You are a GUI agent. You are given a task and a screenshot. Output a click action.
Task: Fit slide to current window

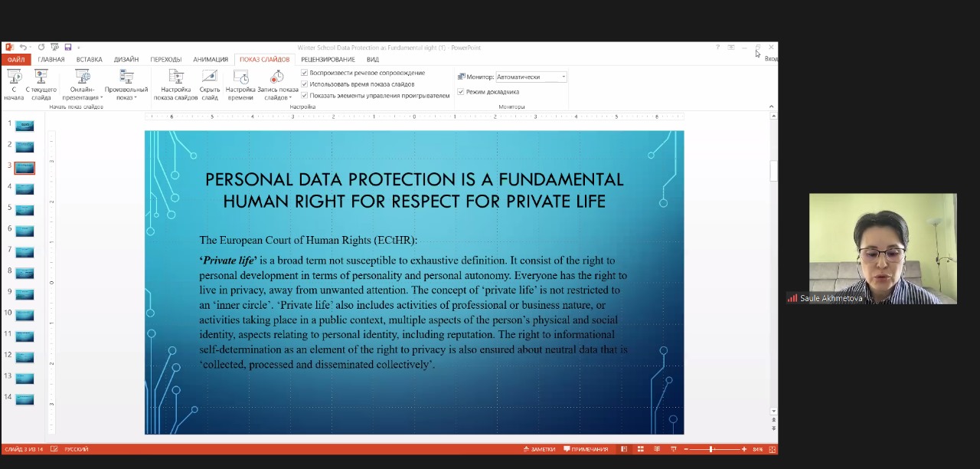[x=772, y=449]
